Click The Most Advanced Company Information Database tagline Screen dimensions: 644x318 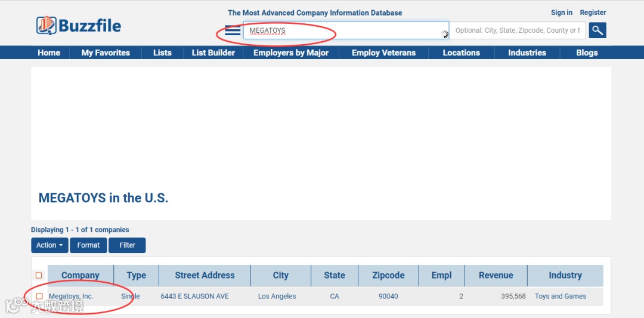coord(315,13)
